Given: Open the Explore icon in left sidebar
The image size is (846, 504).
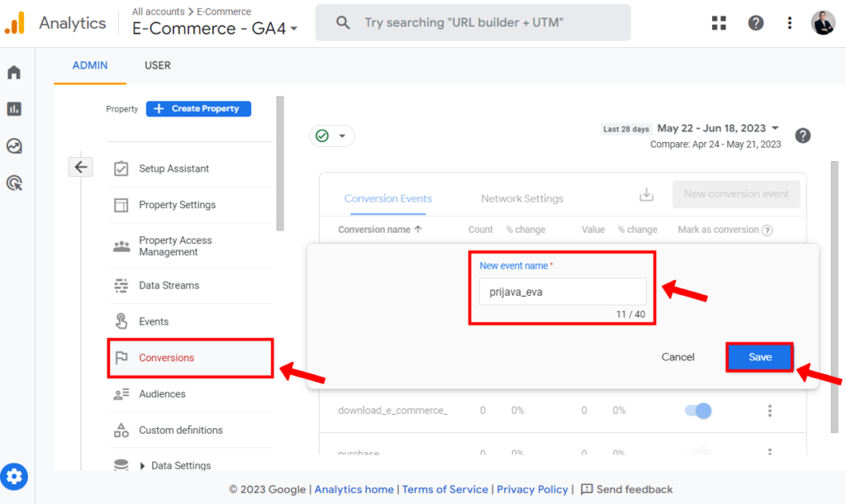Looking at the screenshot, I should [x=14, y=146].
